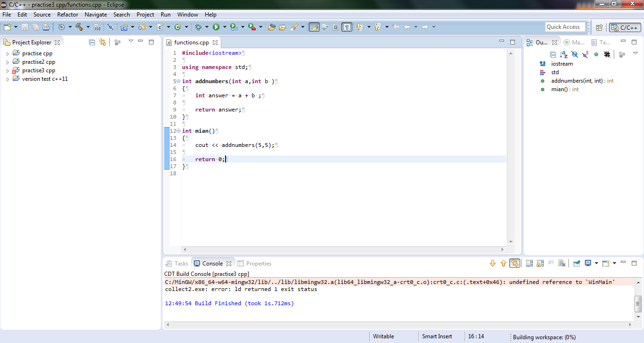Image resolution: width=644 pixels, height=343 pixels.
Task: Expand version test c++11 project
Action: (8, 79)
